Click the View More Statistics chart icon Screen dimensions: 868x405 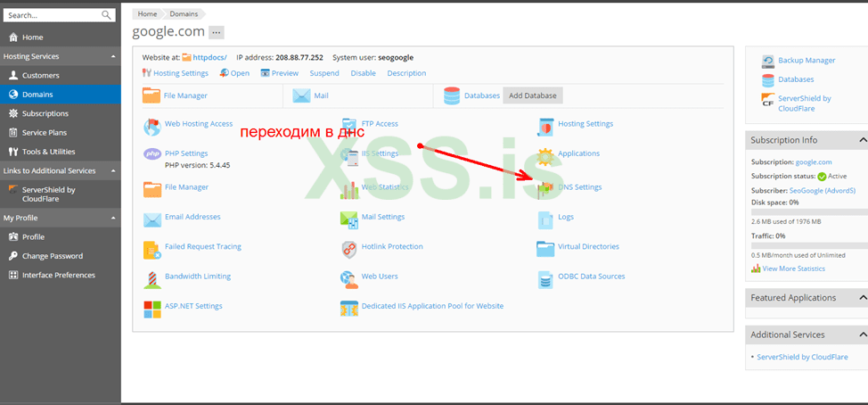(x=756, y=269)
